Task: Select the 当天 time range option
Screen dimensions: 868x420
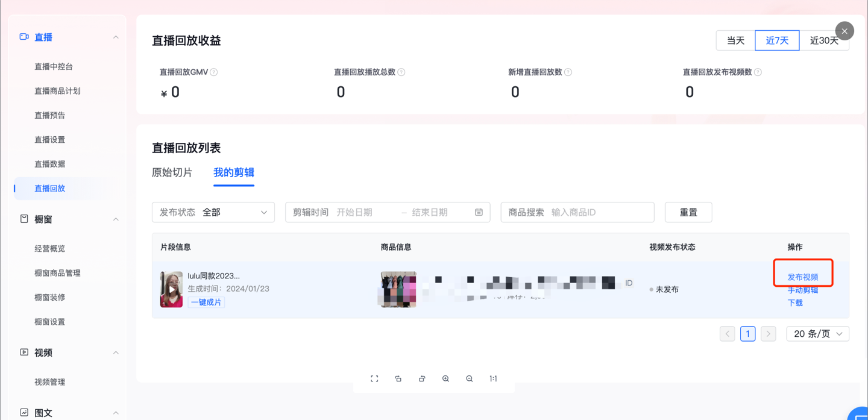Action: 735,40
